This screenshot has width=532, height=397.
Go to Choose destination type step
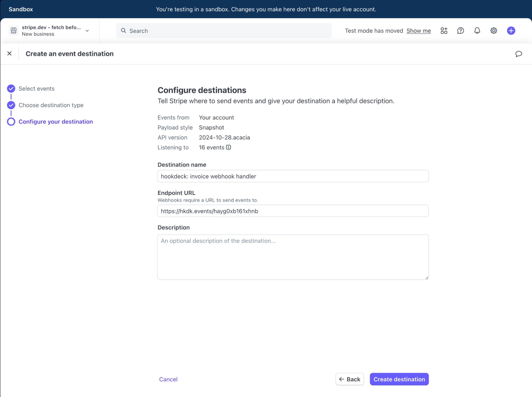click(51, 105)
